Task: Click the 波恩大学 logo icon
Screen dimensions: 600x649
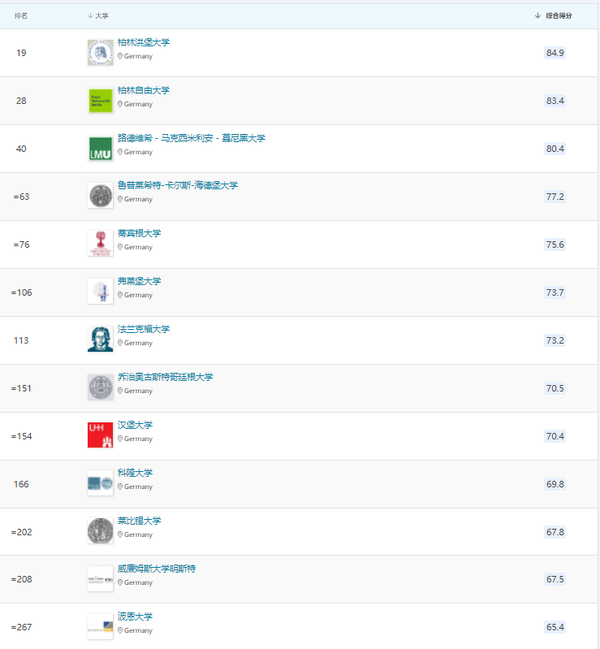Action: (x=100, y=626)
